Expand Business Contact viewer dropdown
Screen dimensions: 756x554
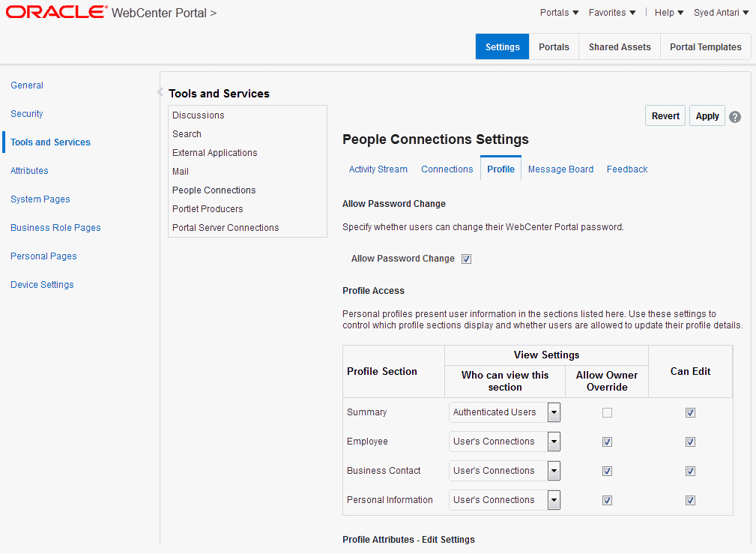click(x=554, y=471)
